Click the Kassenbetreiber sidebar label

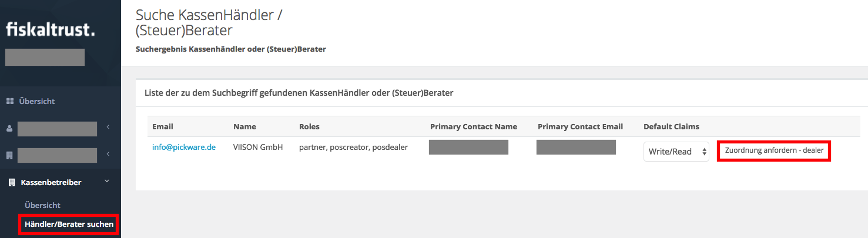point(51,182)
